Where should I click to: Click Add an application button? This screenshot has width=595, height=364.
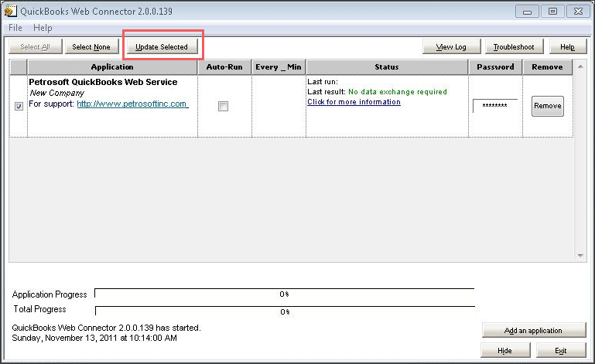(534, 330)
